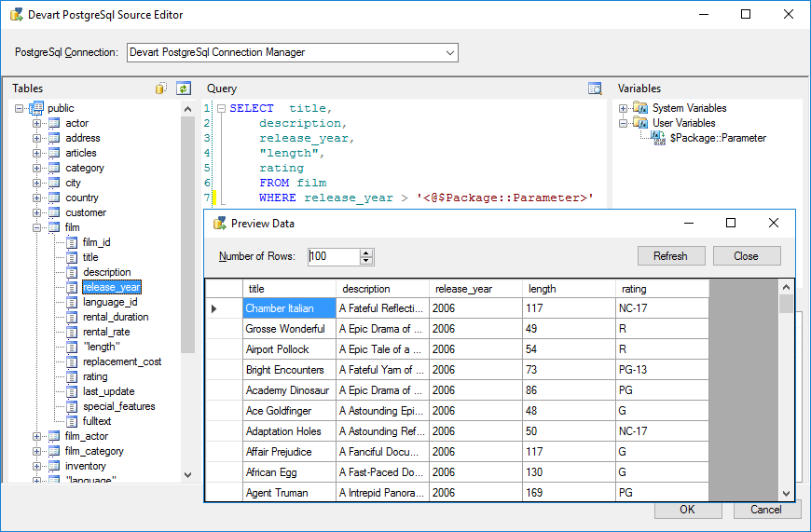This screenshot has width=811, height=532.
Task: Collapse the film table node
Action: [37, 227]
